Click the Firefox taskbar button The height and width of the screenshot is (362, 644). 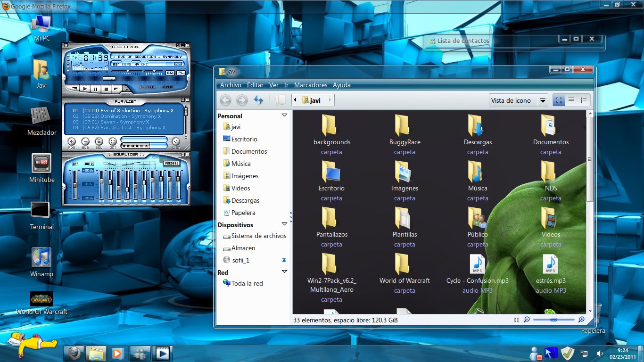click(x=74, y=353)
